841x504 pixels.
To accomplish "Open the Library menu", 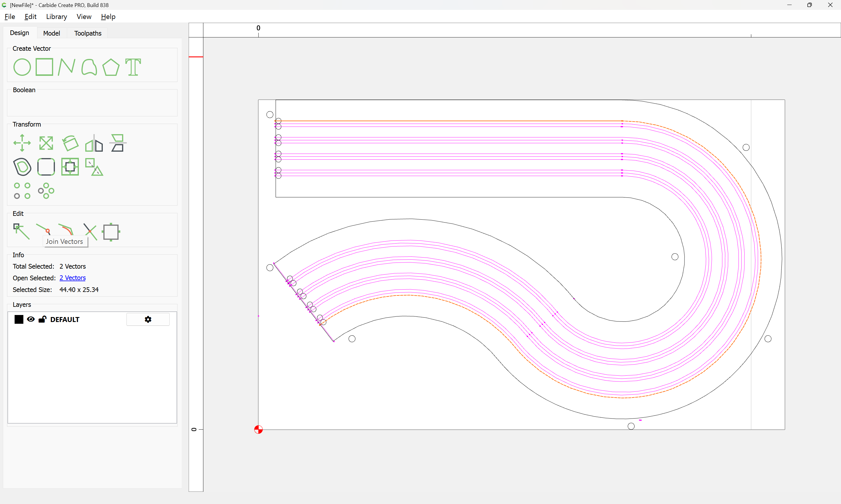I will click(56, 17).
